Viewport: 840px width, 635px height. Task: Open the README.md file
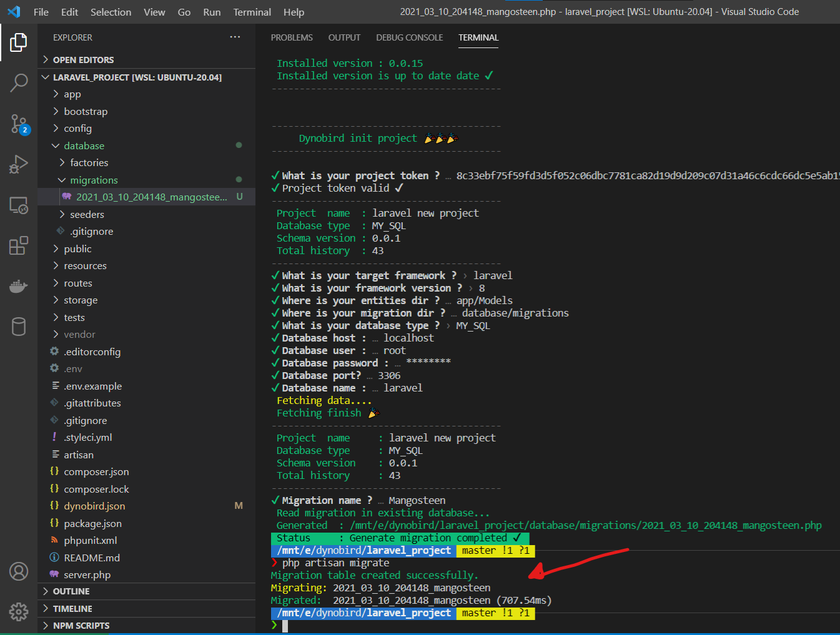[146, 558]
